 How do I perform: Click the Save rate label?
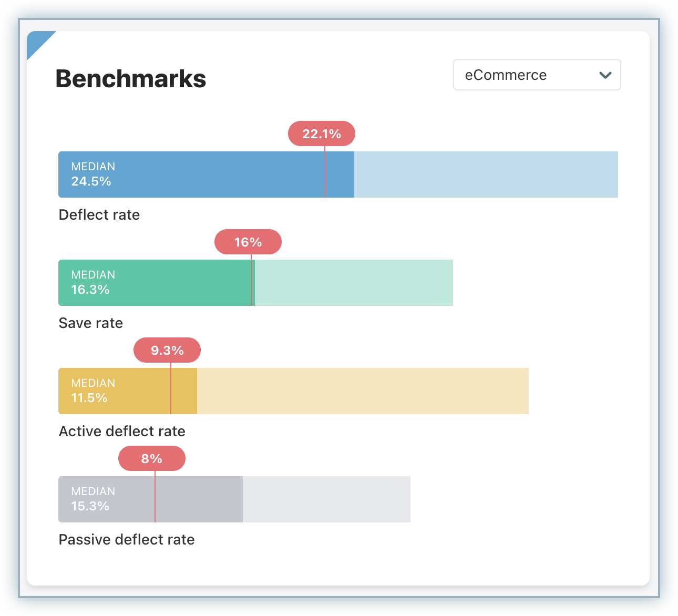(91, 323)
